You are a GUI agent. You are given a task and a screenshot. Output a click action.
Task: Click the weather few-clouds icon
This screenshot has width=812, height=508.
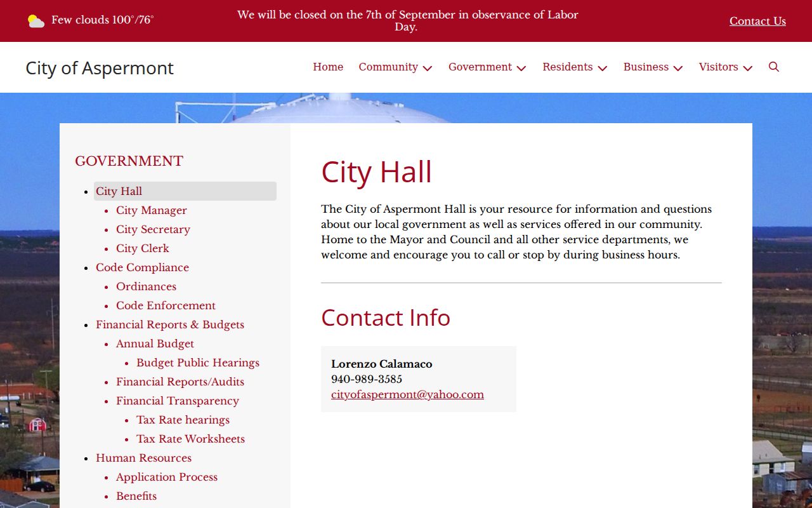(36, 21)
